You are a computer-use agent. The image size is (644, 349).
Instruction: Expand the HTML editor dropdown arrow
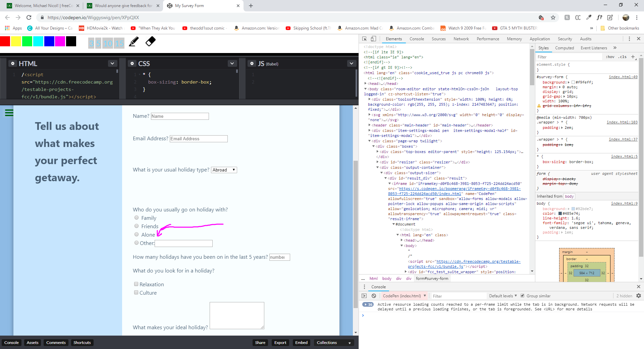pos(112,63)
